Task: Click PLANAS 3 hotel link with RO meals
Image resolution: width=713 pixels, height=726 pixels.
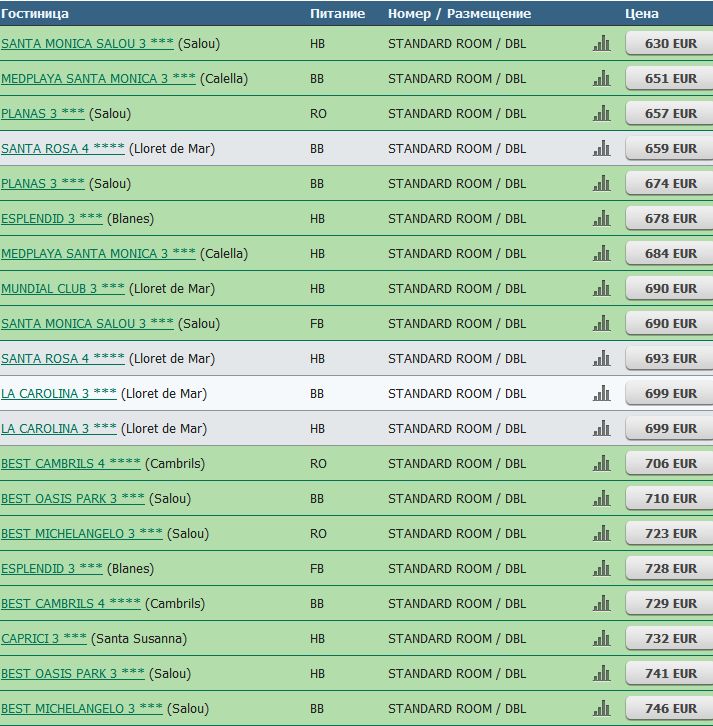Action: (43, 113)
